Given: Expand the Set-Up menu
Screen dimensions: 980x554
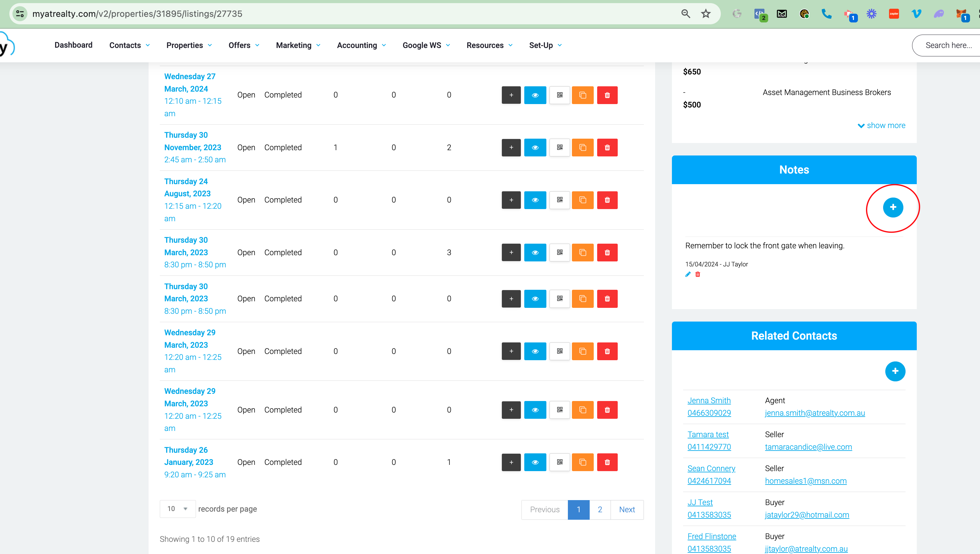Looking at the screenshot, I should click(545, 45).
